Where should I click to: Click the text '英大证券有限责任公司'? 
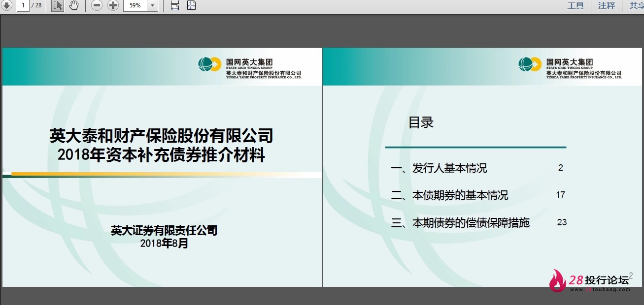(164, 230)
